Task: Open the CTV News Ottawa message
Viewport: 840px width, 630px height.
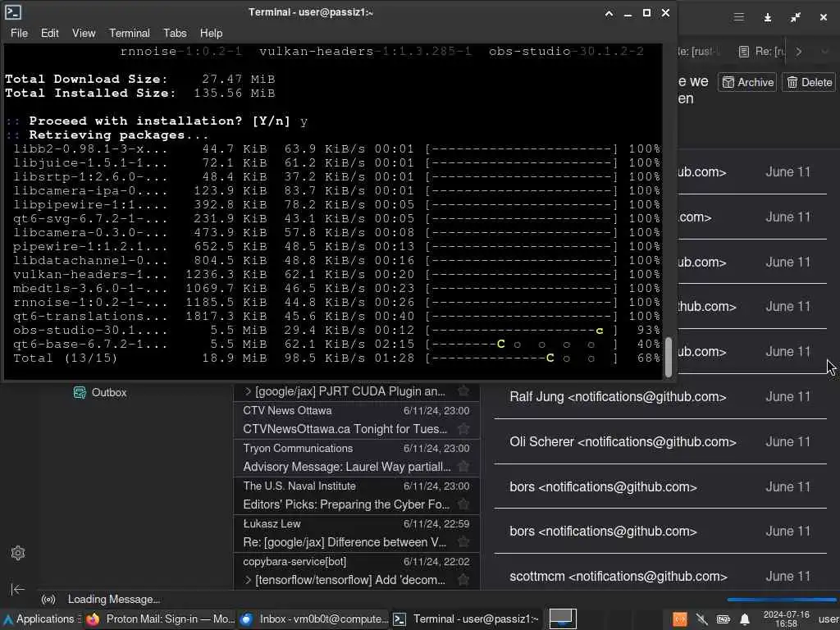Action: [x=356, y=419]
